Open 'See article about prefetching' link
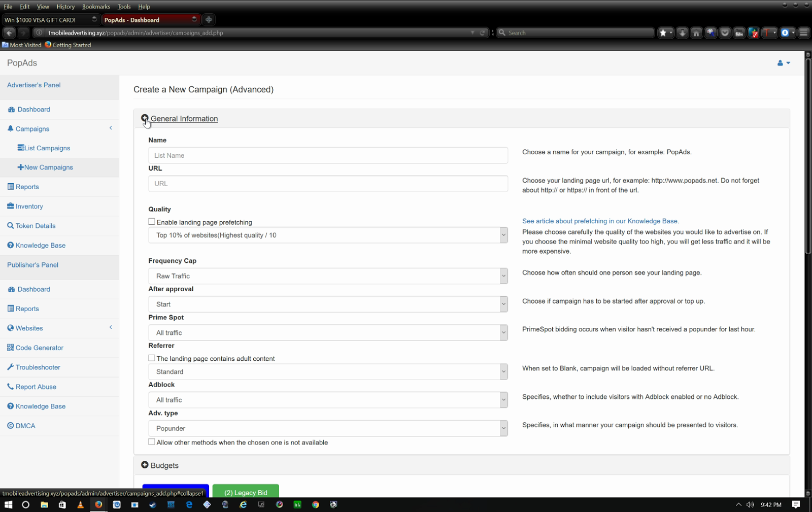 click(x=600, y=221)
